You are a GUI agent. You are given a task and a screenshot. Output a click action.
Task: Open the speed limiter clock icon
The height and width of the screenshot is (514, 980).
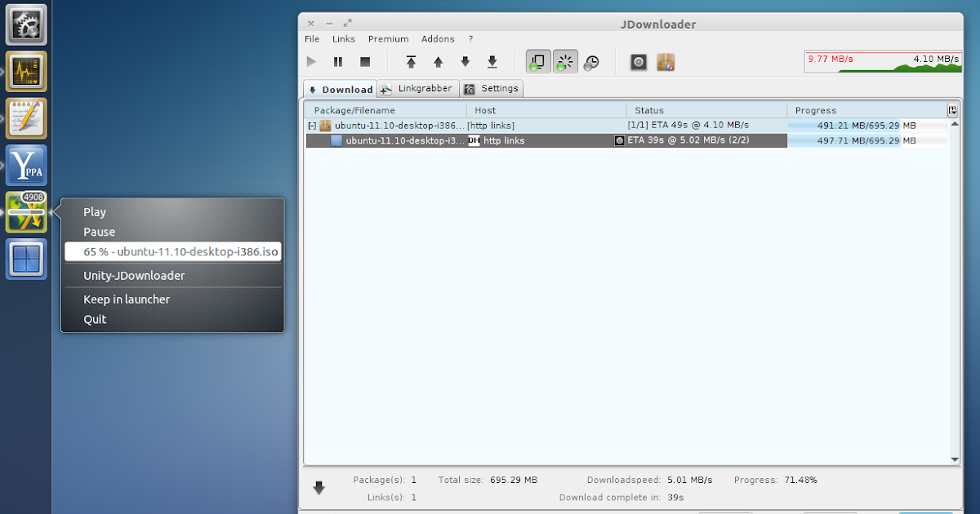[x=592, y=61]
